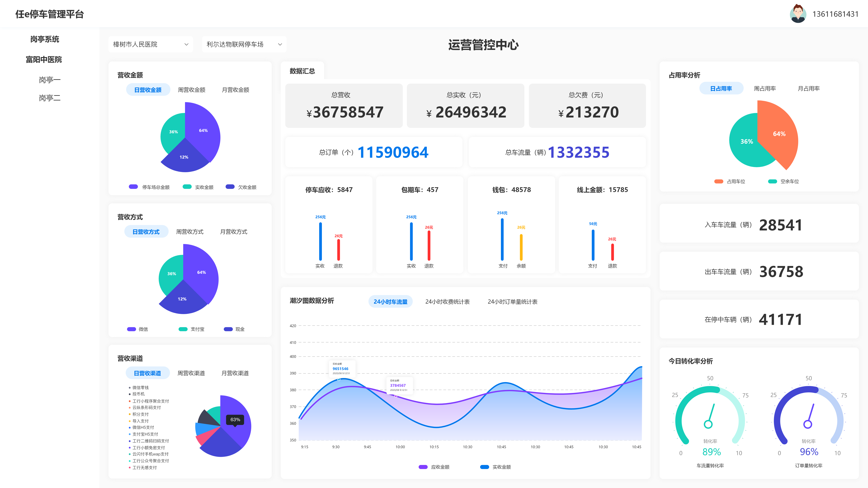This screenshot has width=868, height=488.
Task: Click the 出车车流量 value 36758
Action: pyautogui.click(x=781, y=272)
